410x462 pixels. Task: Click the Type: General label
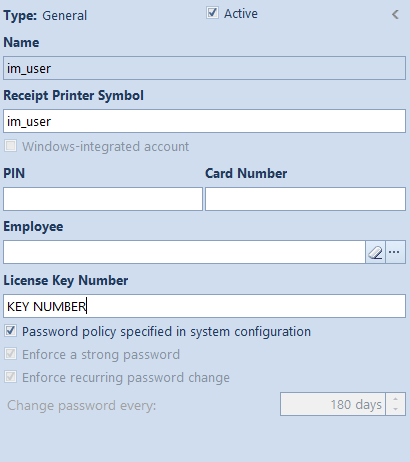[x=45, y=16]
